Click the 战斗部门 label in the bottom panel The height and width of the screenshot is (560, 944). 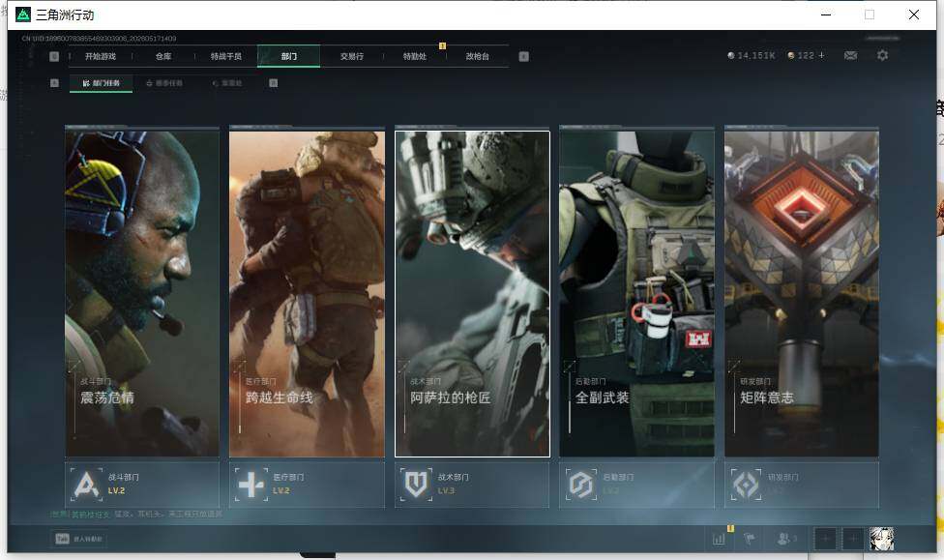click(x=124, y=477)
